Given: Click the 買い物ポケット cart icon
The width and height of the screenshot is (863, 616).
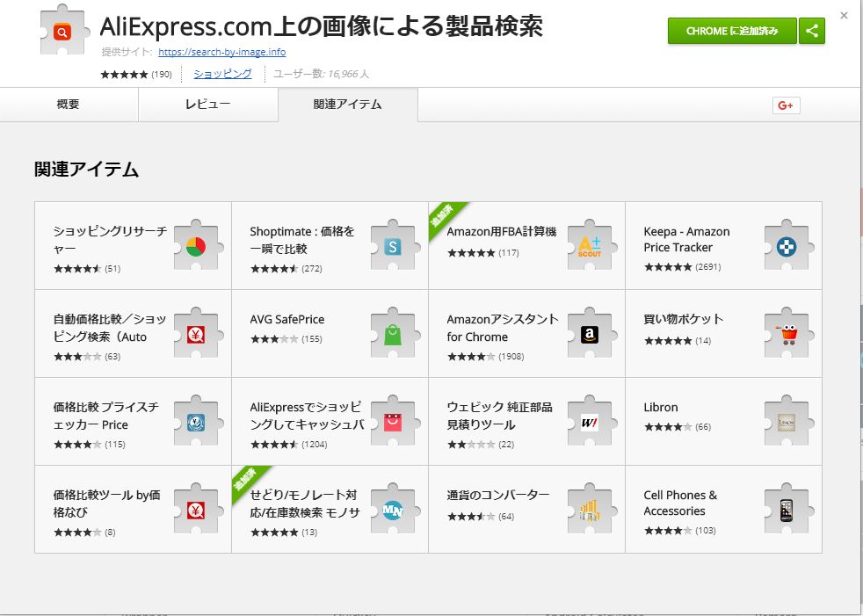Looking at the screenshot, I should [789, 333].
